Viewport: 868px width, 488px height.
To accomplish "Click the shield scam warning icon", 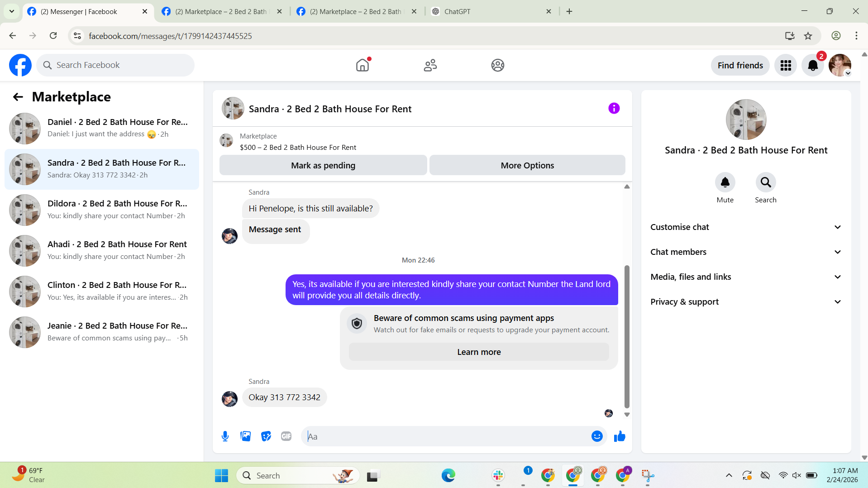I will click(x=357, y=324).
